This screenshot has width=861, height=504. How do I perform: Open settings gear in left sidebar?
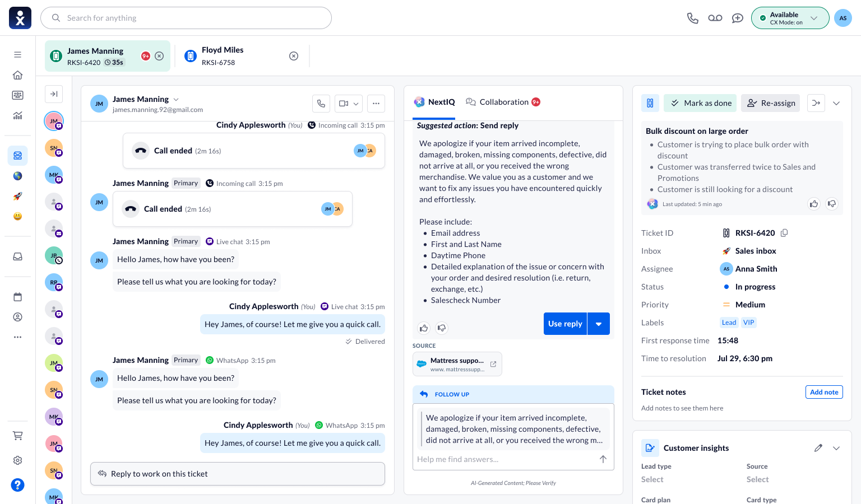(x=18, y=460)
